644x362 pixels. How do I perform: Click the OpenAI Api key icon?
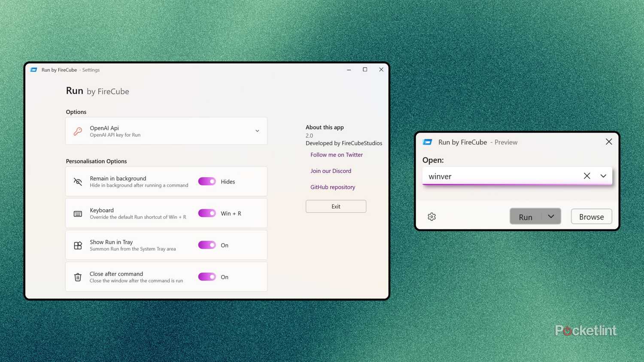(78, 131)
